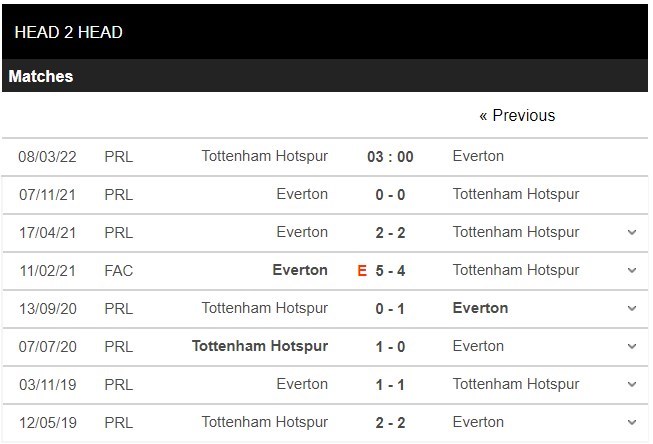This screenshot has height=444, width=653.
Task: Open the 0 - 0 score on 07/11/21
Action: click(x=390, y=194)
